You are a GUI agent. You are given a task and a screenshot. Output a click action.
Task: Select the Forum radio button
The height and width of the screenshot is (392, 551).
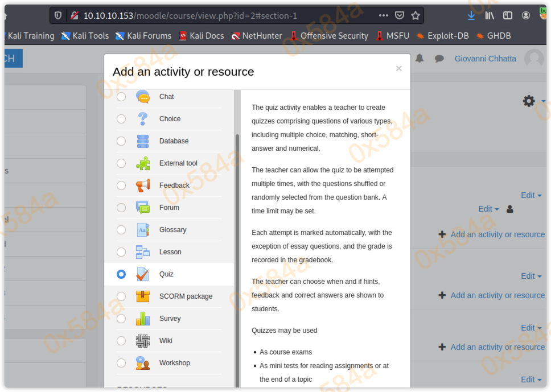point(121,208)
